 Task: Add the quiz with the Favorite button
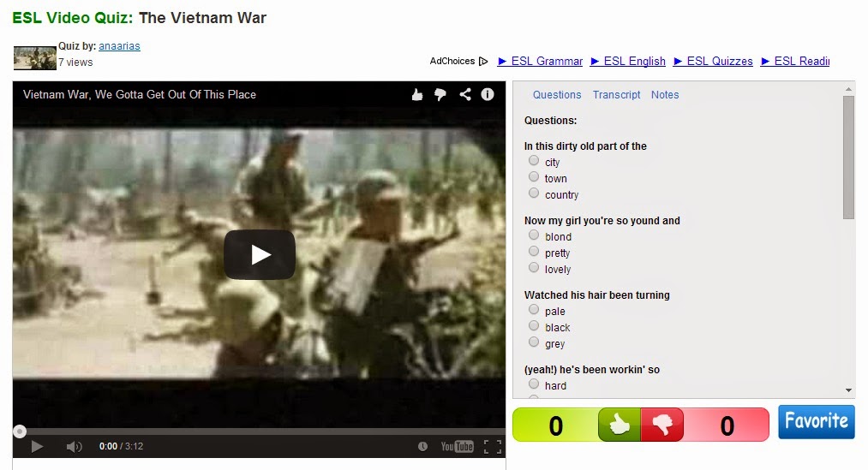(817, 422)
